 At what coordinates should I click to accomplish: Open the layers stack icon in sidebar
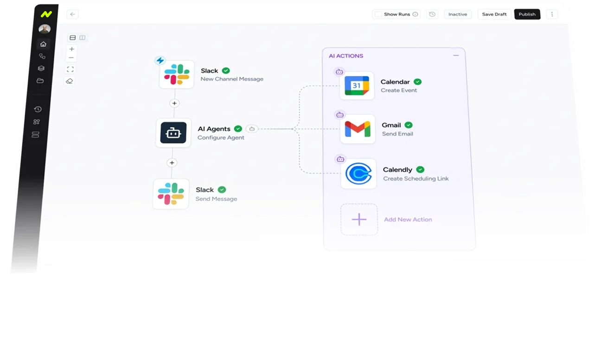click(x=41, y=69)
